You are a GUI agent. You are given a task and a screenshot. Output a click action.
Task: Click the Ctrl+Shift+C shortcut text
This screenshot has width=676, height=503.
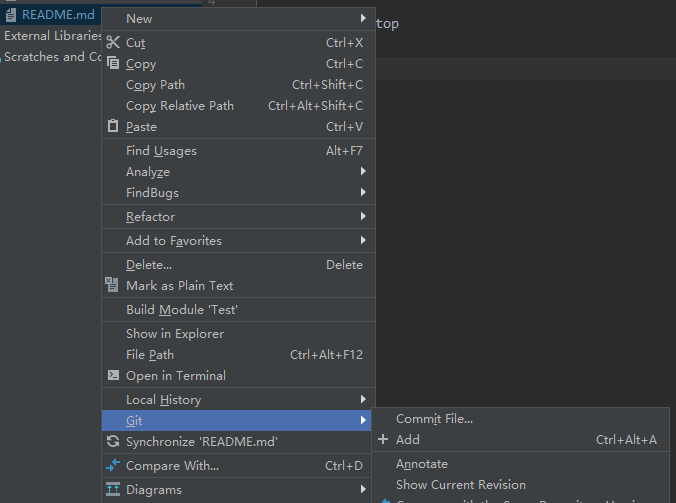point(327,84)
